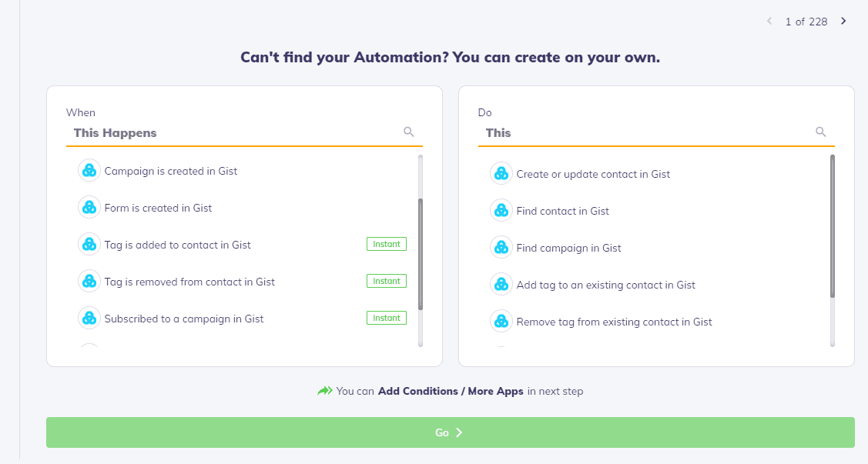Select the Subscribed to a campaign trigger
Viewport: 868px width, 464px height.
pos(183,318)
